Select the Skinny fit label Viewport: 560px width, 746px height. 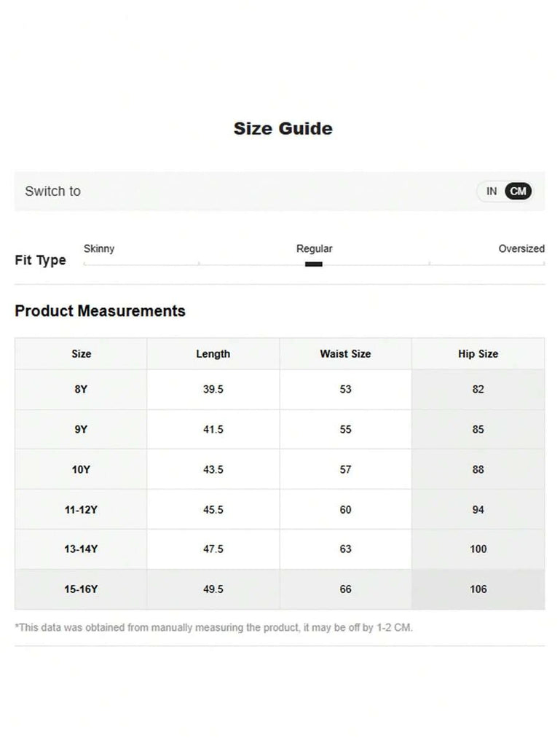99,248
